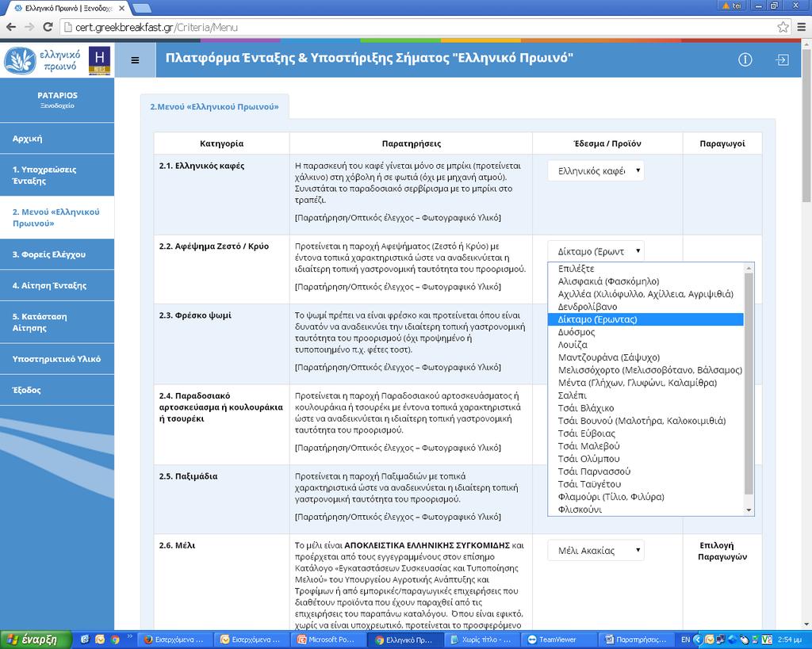Open the Ελληνικός καφές product dropdown

596,171
